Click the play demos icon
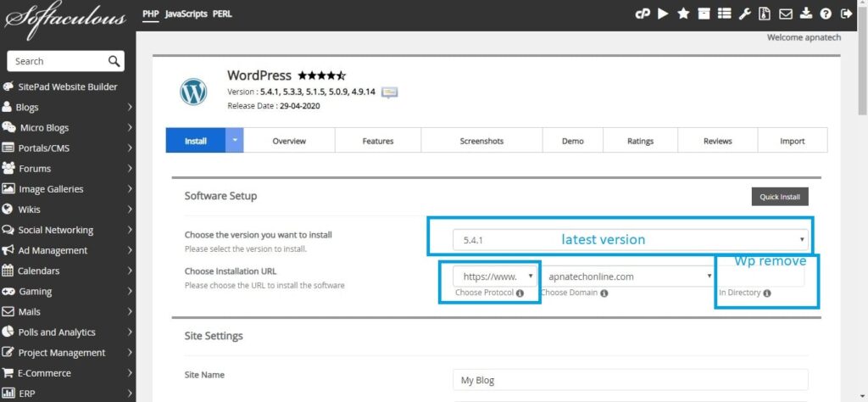This screenshot has width=868, height=402. point(663,14)
